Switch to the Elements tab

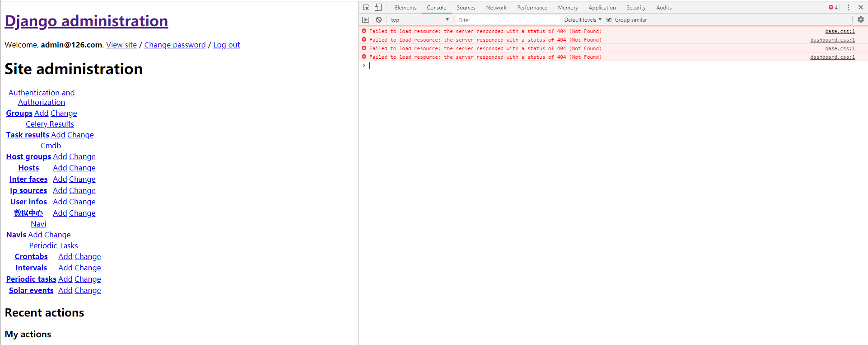pos(406,8)
